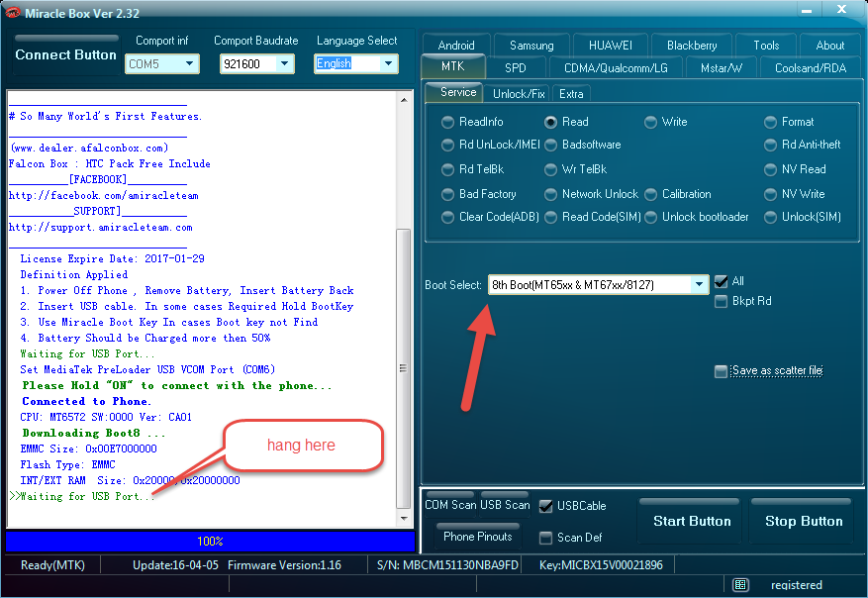Image resolution: width=868 pixels, height=598 pixels.
Task: Click the Ready(MTK) status bar entry
Action: [x=52, y=565]
